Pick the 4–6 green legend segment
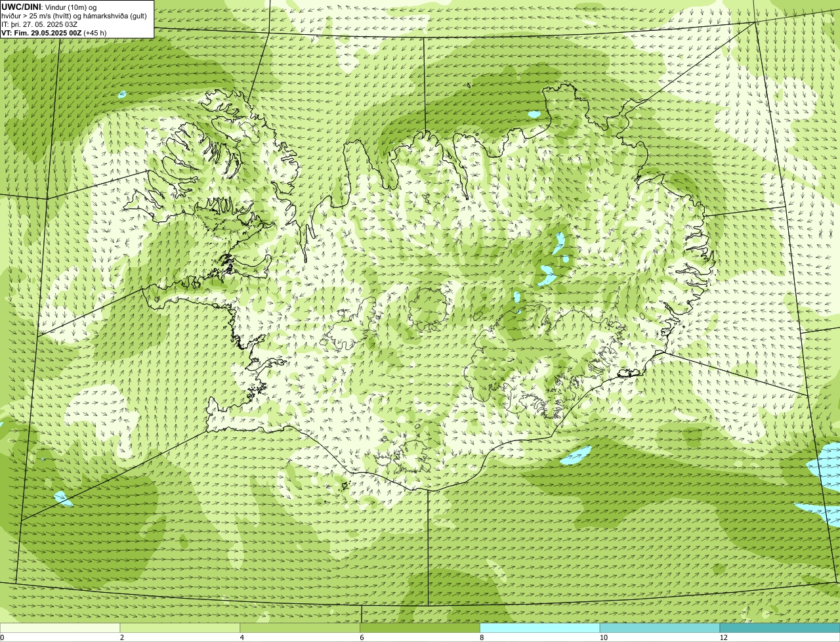The width and height of the screenshot is (840, 642). pyautogui.click(x=301, y=628)
